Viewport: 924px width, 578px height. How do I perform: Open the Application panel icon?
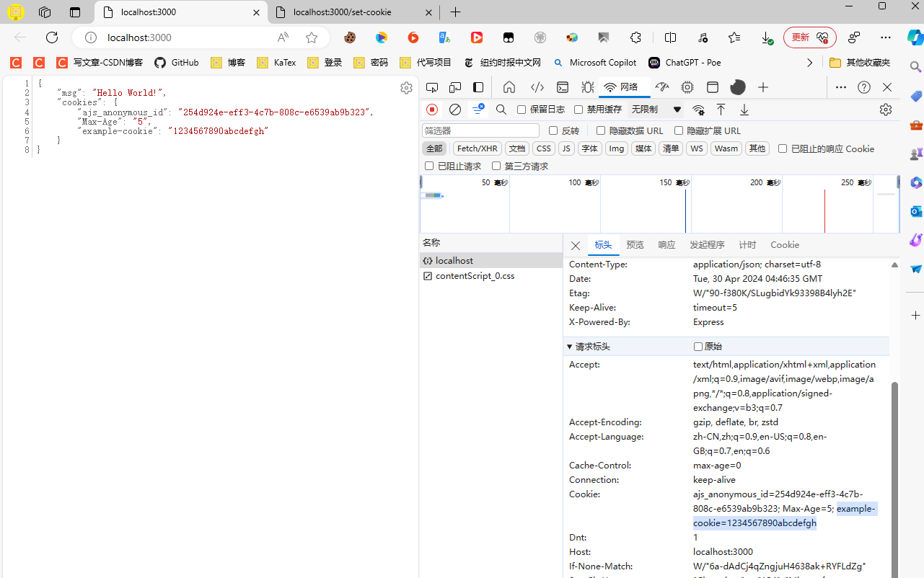[x=713, y=87]
